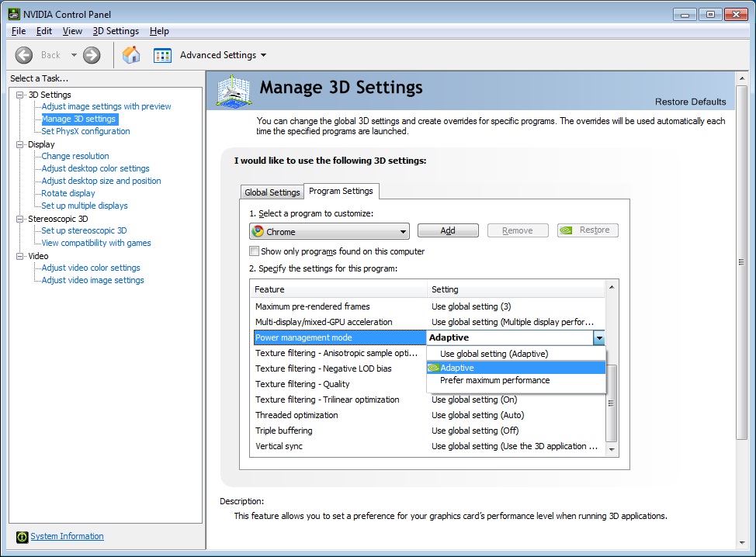The width and height of the screenshot is (756, 557).
Task: Open Change resolution task
Action: pos(75,156)
